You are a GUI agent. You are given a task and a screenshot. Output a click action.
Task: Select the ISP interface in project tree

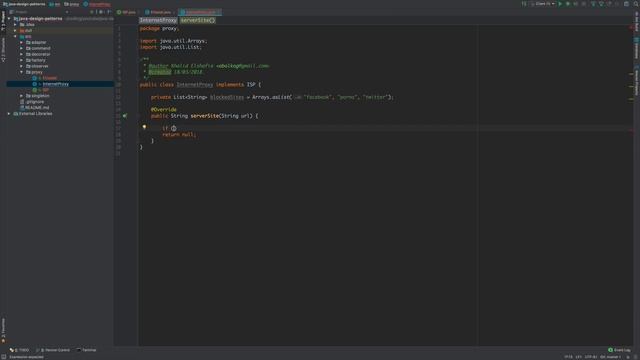pyautogui.click(x=45, y=90)
